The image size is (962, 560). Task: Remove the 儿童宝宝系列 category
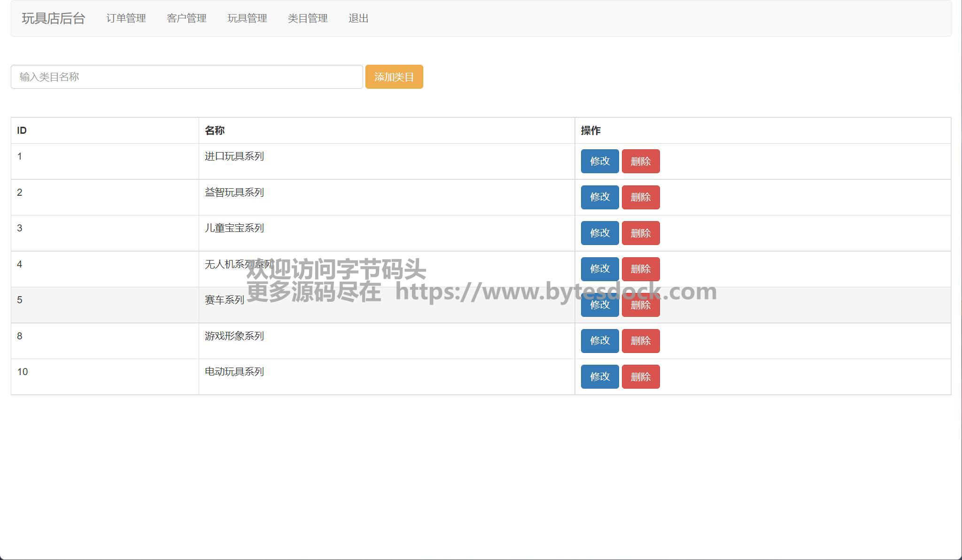(x=640, y=233)
